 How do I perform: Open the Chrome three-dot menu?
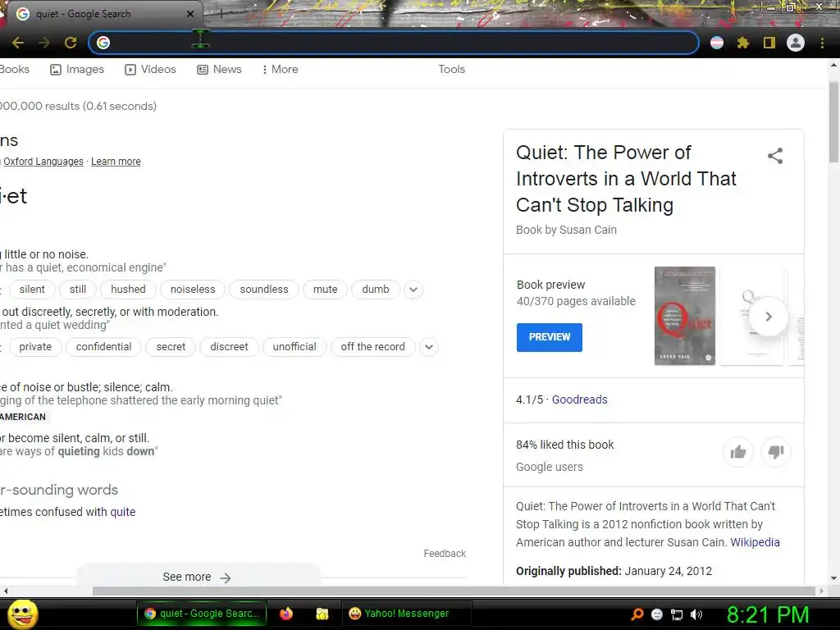coord(822,43)
